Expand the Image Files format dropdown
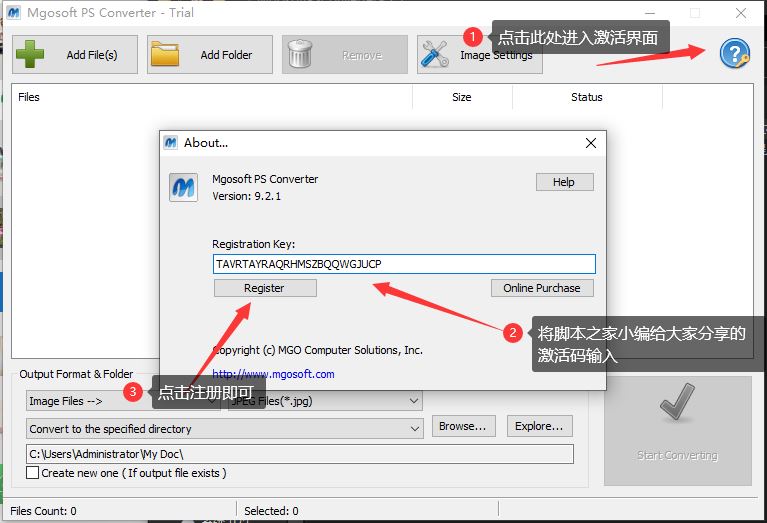The height and width of the screenshot is (523, 767). [123, 401]
